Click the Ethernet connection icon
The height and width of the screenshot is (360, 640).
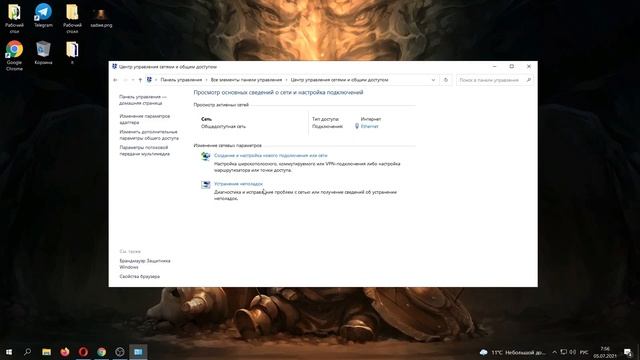pos(357,126)
